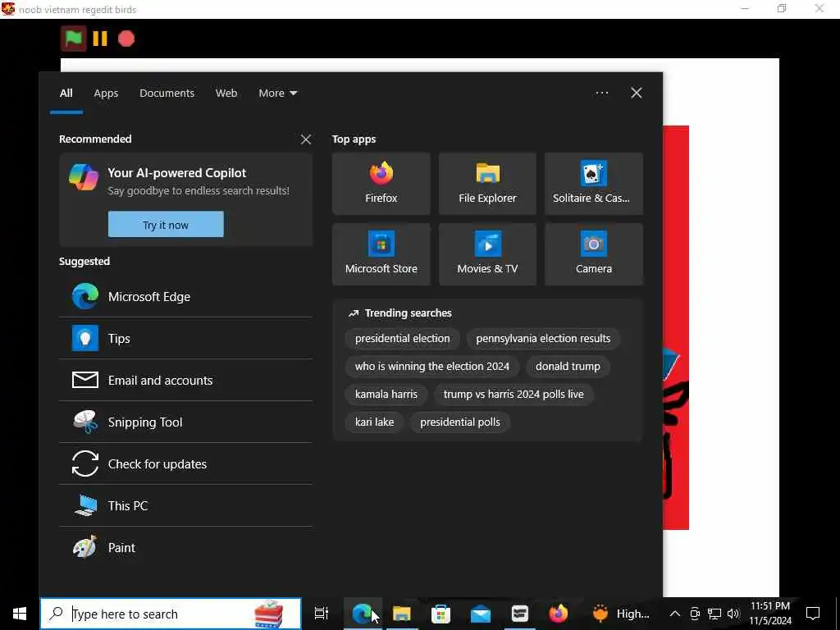Click the 'donald trump' trending chip
This screenshot has height=630, width=840.
coord(568,367)
